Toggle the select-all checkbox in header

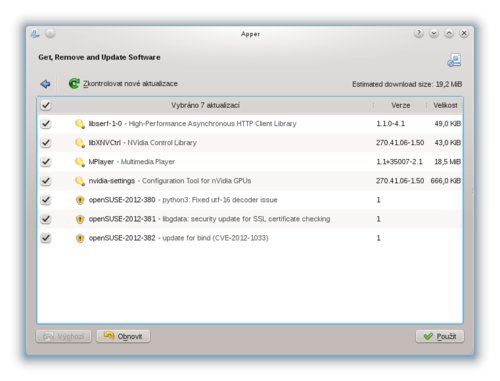(46, 105)
